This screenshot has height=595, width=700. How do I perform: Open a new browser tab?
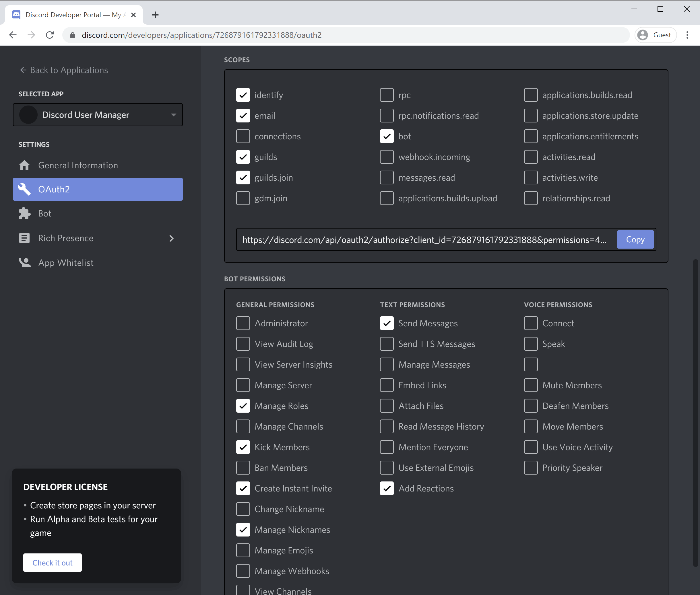tap(155, 15)
